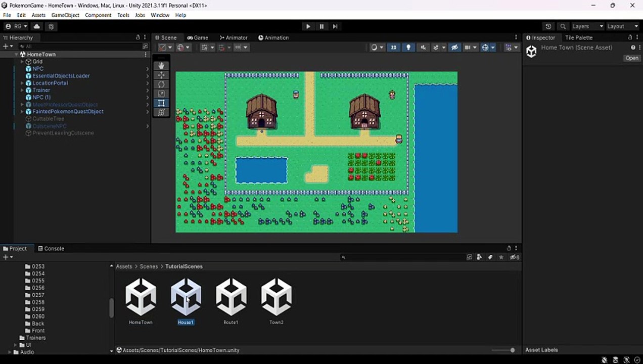Viewport: 643px width, 364px height.
Task: Click the Pause button
Action: pyautogui.click(x=321, y=26)
